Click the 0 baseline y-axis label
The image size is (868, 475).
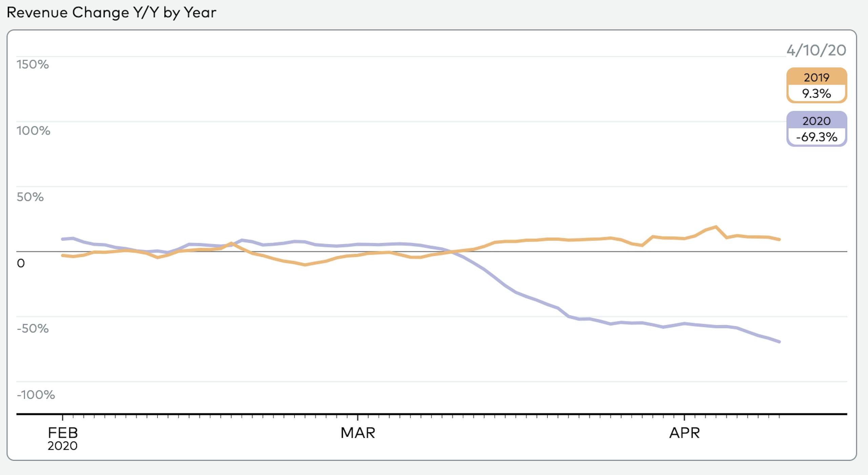tap(21, 263)
